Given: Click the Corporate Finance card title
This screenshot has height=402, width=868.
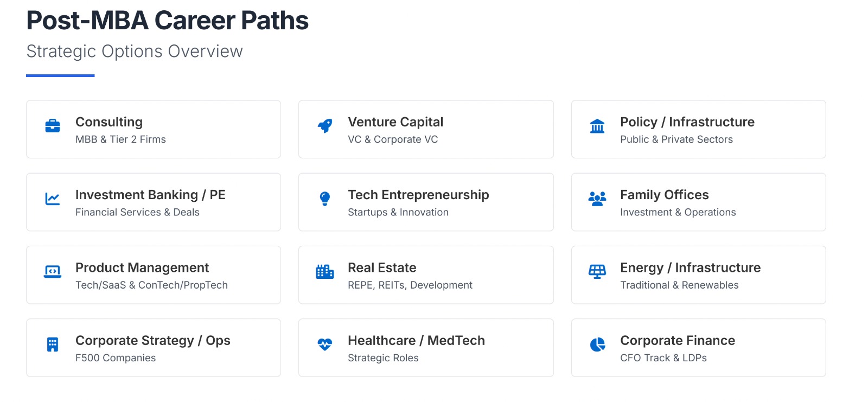Looking at the screenshot, I should pos(678,341).
